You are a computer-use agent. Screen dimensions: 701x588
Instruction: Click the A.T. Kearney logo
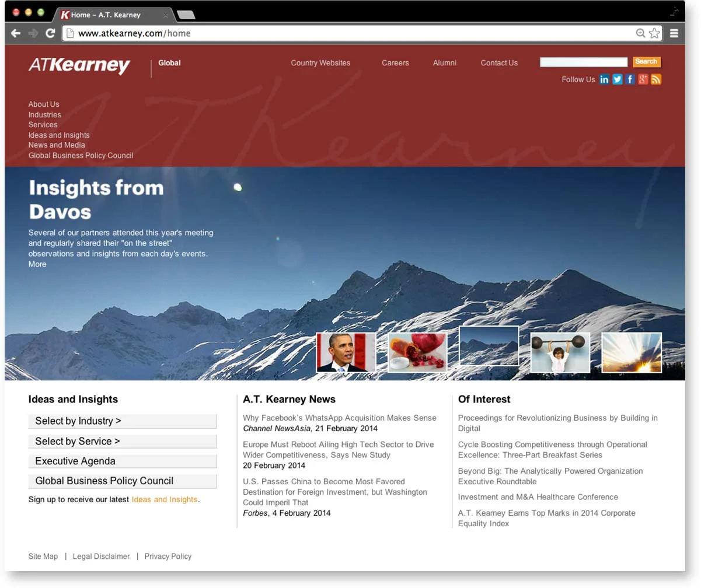[x=79, y=65]
